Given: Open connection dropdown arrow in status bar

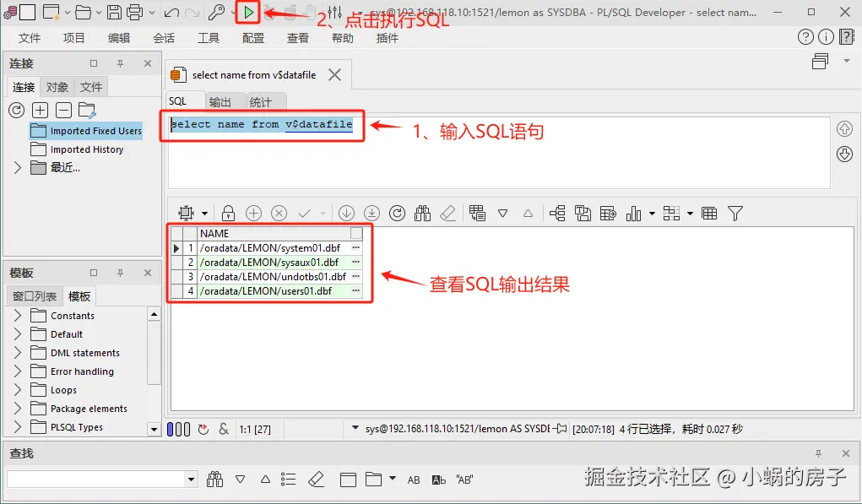Looking at the screenshot, I should pyautogui.click(x=355, y=428).
